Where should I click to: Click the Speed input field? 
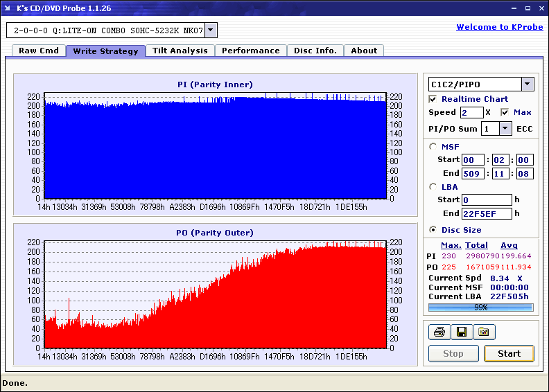(471, 112)
